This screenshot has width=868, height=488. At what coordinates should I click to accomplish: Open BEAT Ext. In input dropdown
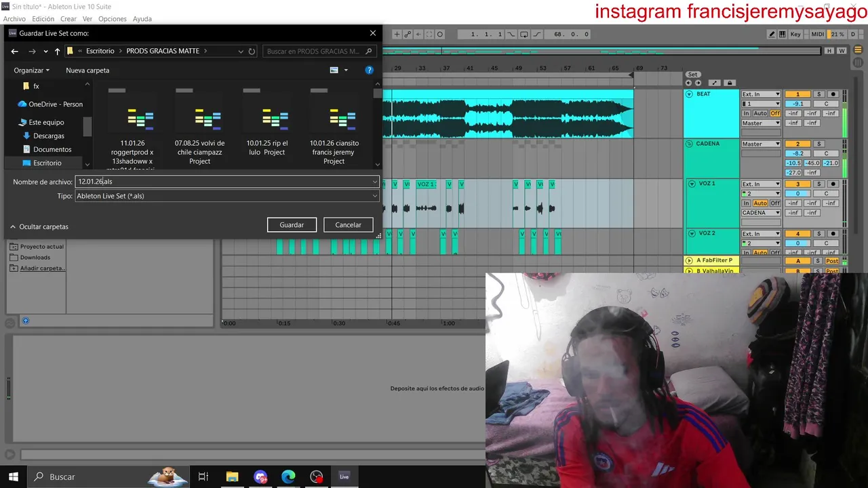click(761, 94)
